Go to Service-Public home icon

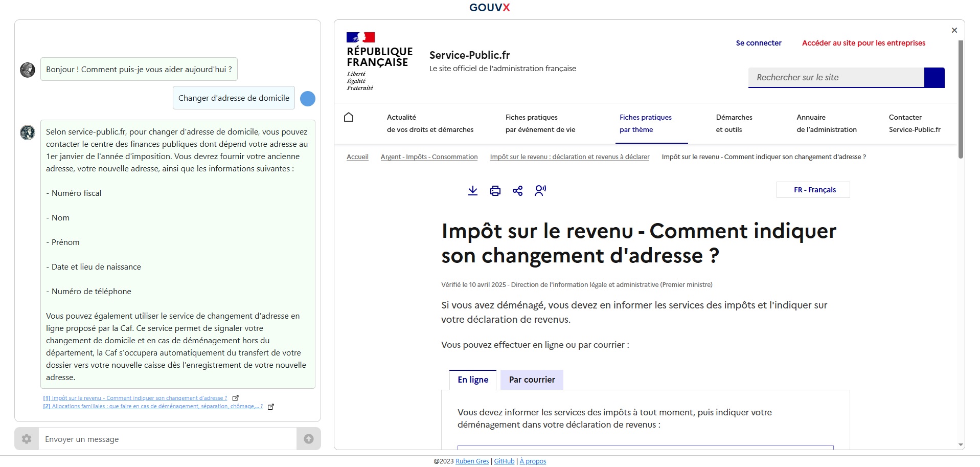(x=349, y=117)
